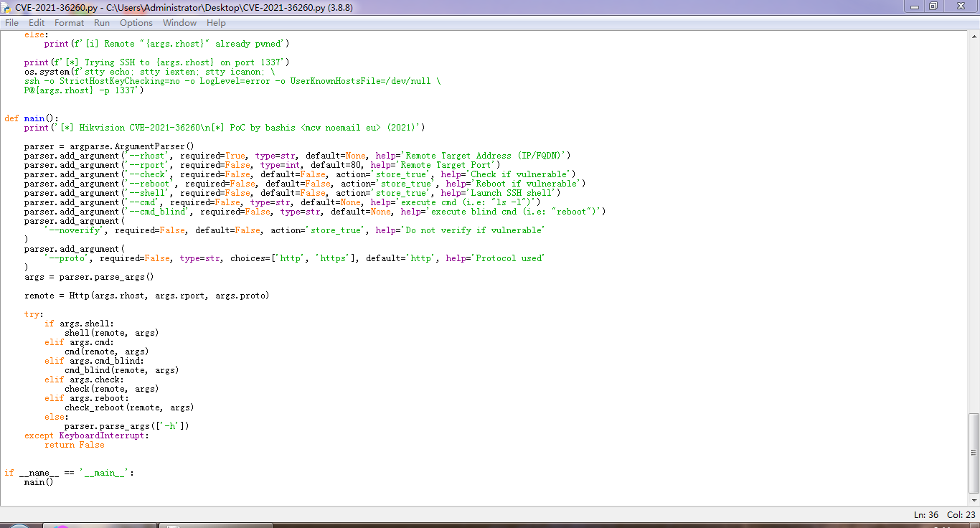The height and width of the screenshot is (528, 980).
Task: Click the 'except KeyboardInterrupt:' line
Action: [x=87, y=435]
